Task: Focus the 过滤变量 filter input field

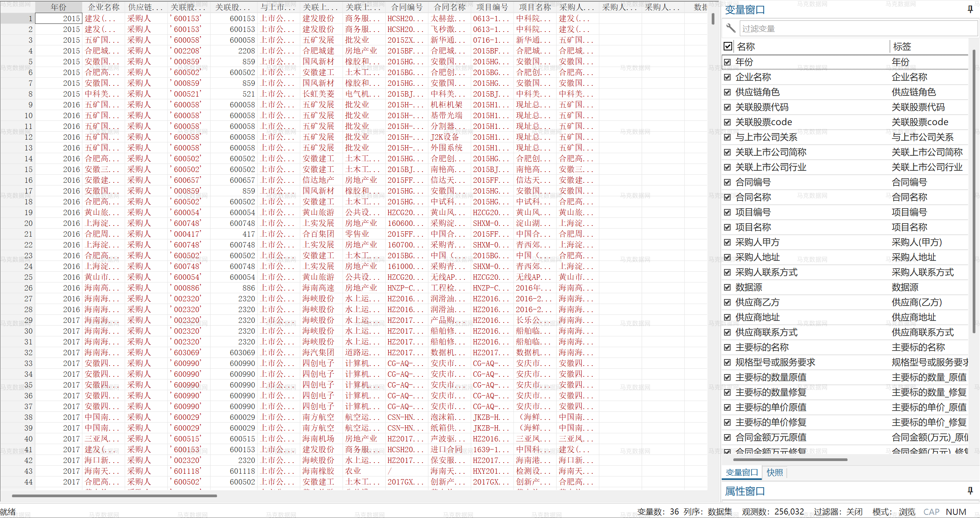Action: point(858,28)
